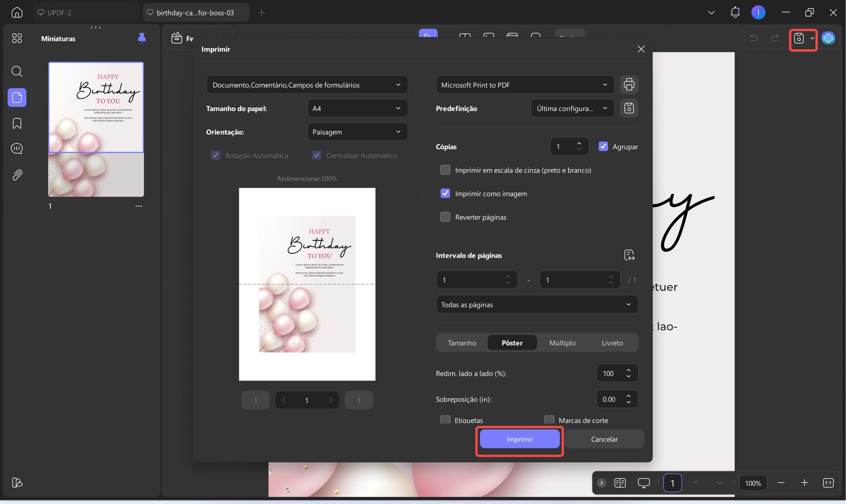The width and height of the screenshot is (846, 504).
Task: Go to the UPDF home screen
Action: click(17, 13)
